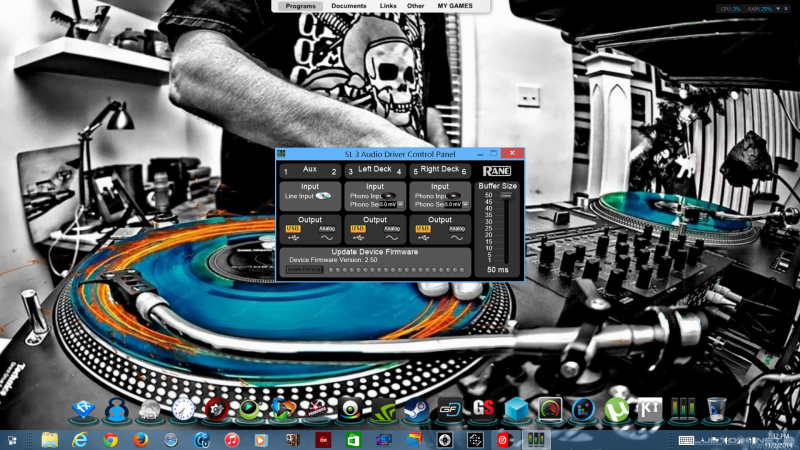Open Google Chrome from the taskbar
Image resolution: width=800 pixels, height=450 pixels.
pos(110,439)
